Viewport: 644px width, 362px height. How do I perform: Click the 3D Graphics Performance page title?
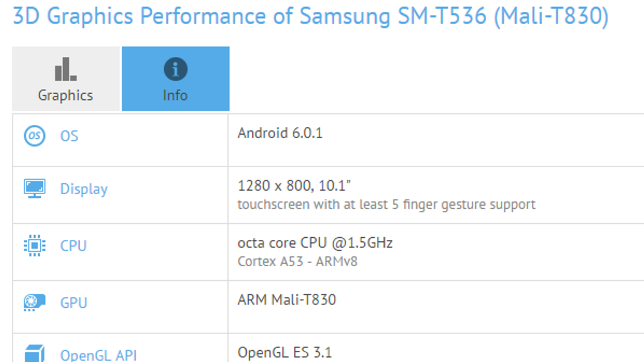pyautogui.click(x=310, y=16)
